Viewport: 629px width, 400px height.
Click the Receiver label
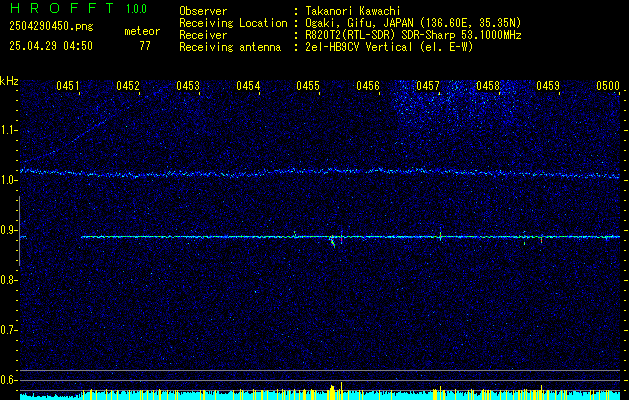[x=203, y=35]
